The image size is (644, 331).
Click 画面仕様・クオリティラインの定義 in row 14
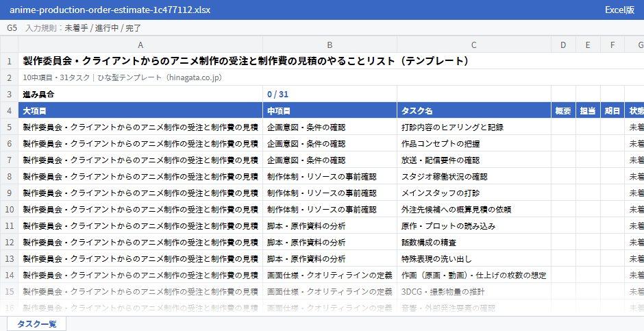pyautogui.click(x=330, y=275)
